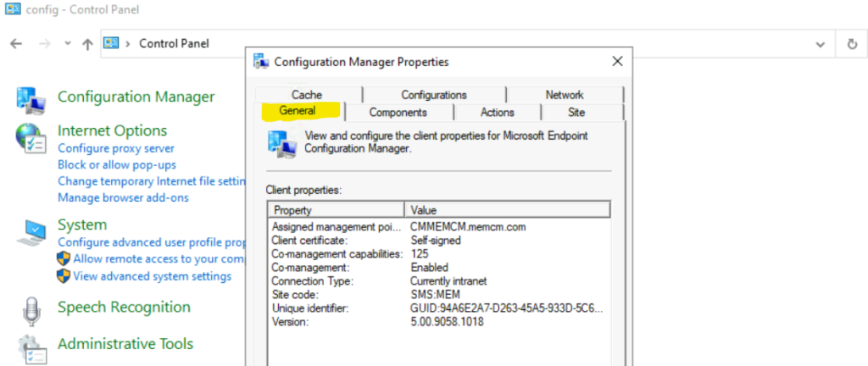The height and width of the screenshot is (366, 868).
Task: Select the Co-management capabilities row
Action: pyautogui.click(x=439, y=254)
